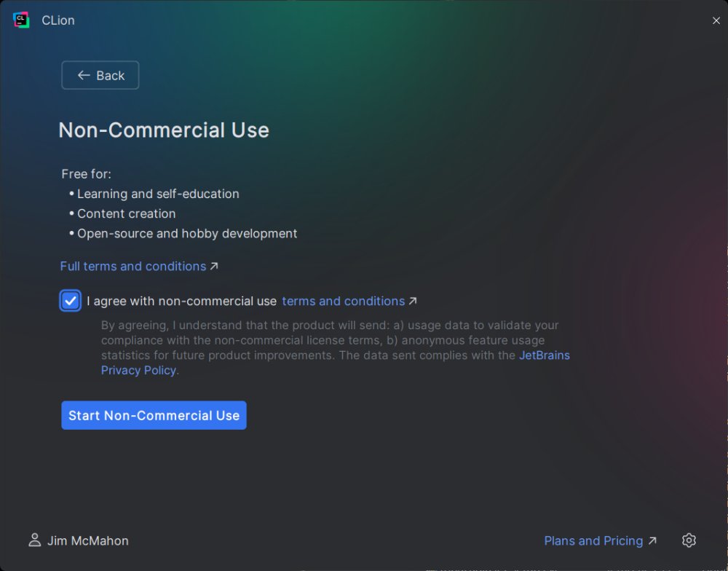Open settings using the gear icon
The image size is (728, 571).
(x=689, y=540)
